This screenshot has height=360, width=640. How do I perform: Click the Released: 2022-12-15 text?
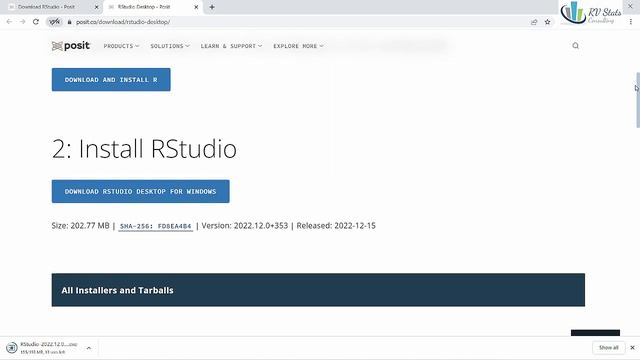coord(336,226)
